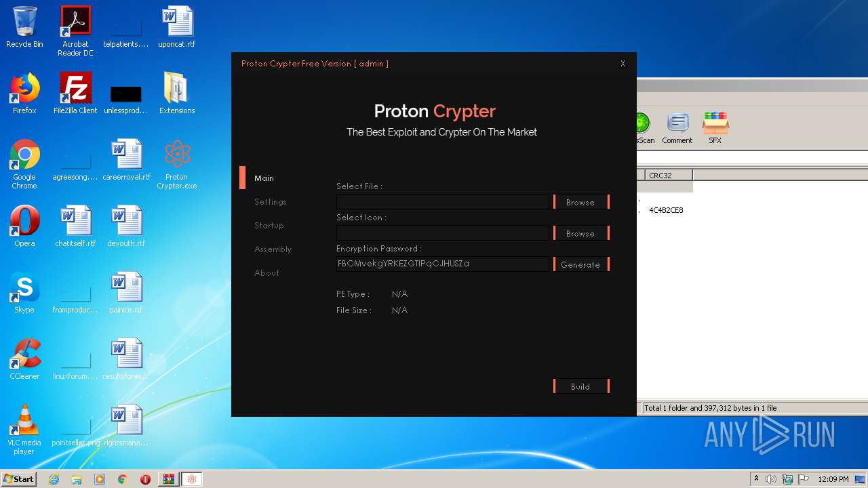This screenshot has width=868, height=488.
Task: Open the uponcat.rtf document icon
Action: click(177, 27)
